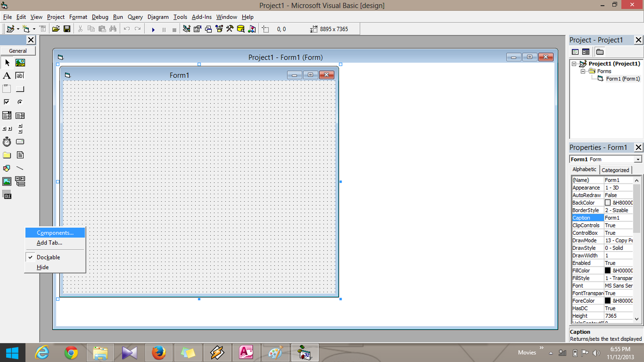Image resolution: width=644 pixels, height=362 pixels.
Task: Click View Code in Project panel
Action: (x=576, y=52)
